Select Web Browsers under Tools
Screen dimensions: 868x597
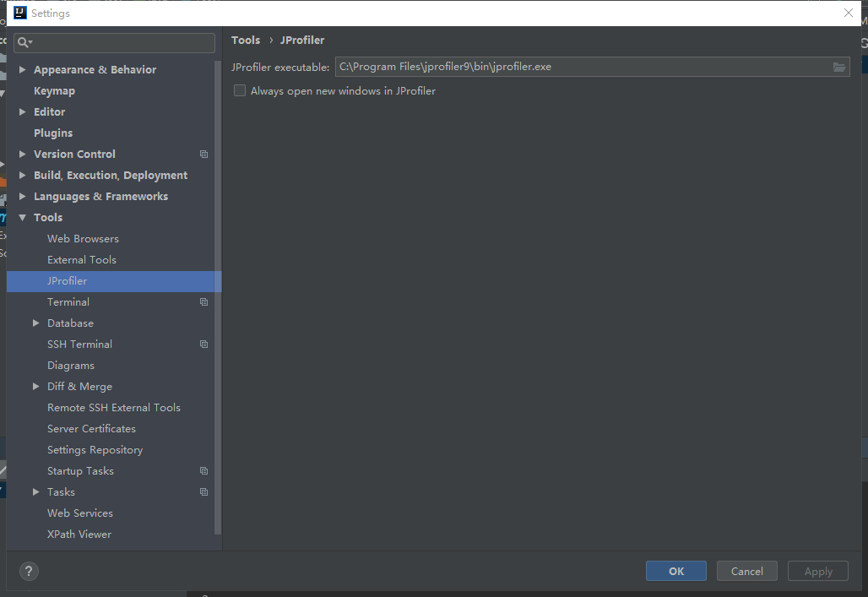coord(83,239)
